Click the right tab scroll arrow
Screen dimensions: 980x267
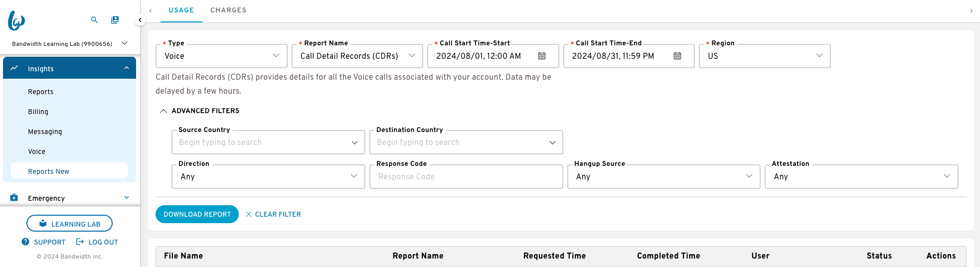tap(971, 10)
